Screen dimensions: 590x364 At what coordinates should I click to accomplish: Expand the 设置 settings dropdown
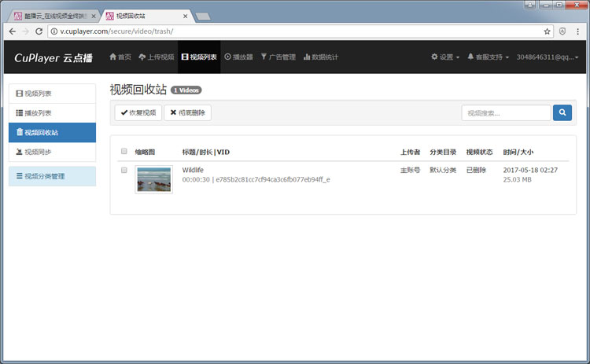point(445,57)
